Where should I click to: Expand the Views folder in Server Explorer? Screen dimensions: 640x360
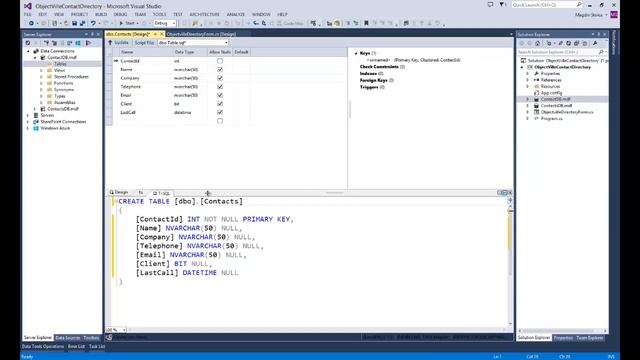tap(41, 70)
